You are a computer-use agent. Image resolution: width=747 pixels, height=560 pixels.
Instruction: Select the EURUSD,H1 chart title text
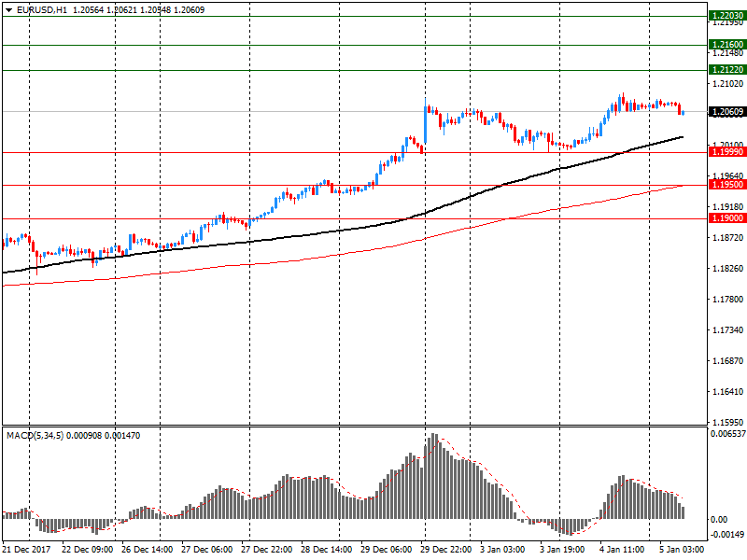(42, 10)
